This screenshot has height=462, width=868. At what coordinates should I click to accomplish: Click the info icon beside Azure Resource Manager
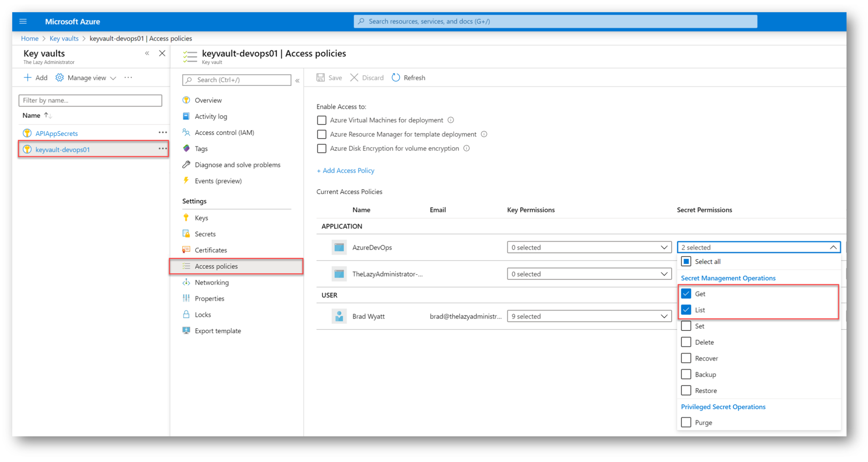pyautogui.click(x=484, y=134)
